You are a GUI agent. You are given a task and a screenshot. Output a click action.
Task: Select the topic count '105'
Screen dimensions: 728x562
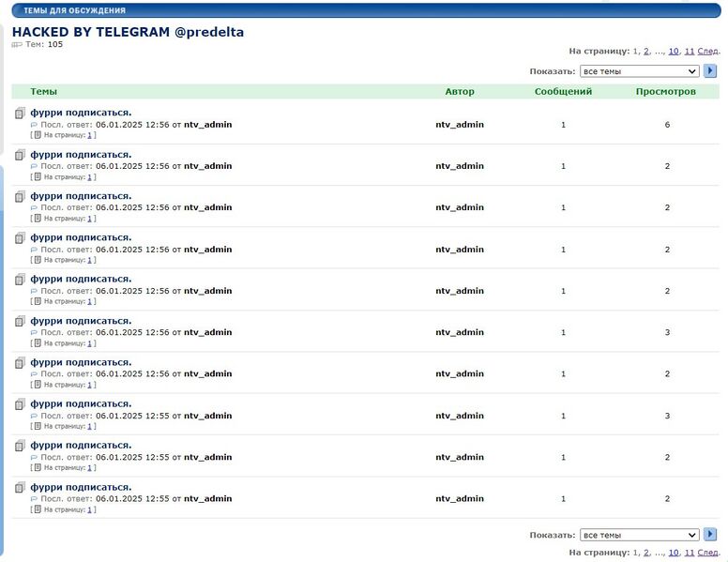click(x=54, y=44)
